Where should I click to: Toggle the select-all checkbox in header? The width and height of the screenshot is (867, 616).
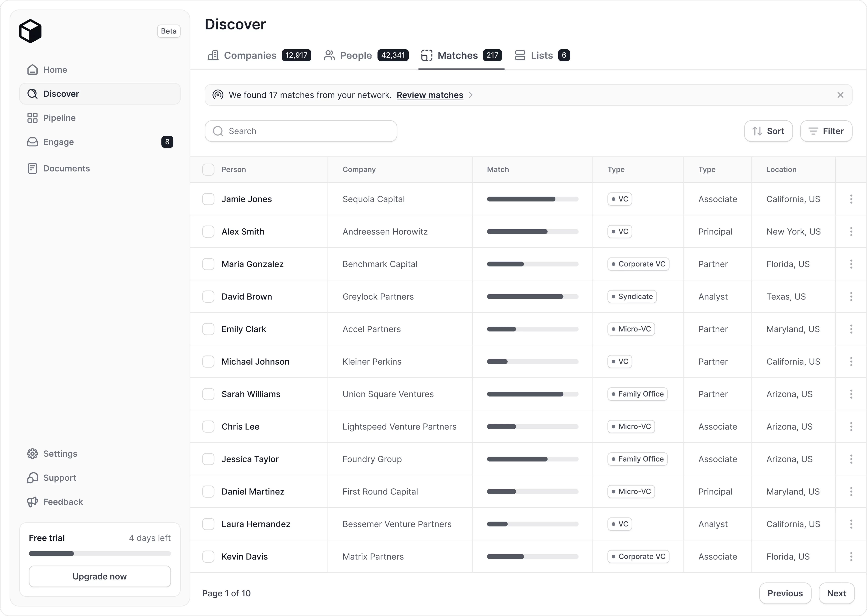[x=208, y=170]
